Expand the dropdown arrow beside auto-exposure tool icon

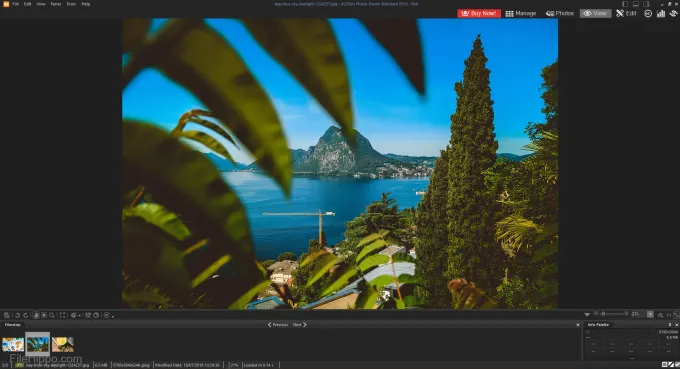coord(79,316)
